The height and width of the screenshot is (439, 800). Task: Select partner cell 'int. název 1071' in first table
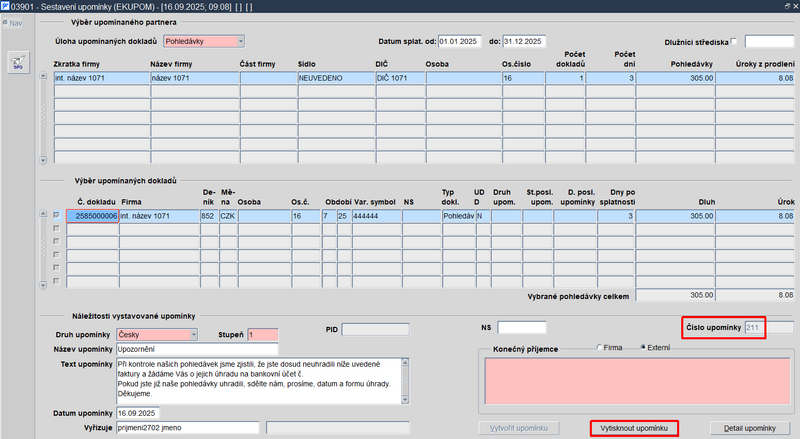point(102,78)
